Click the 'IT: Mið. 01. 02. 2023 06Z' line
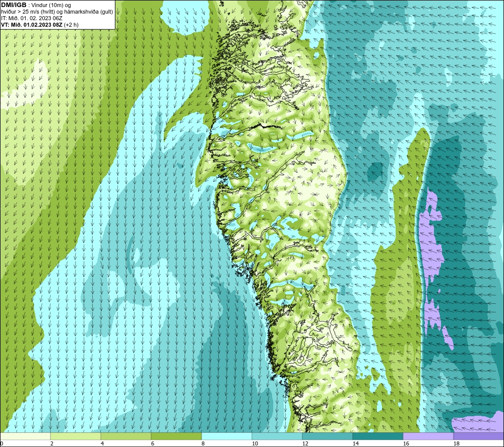 coord(31,18)
